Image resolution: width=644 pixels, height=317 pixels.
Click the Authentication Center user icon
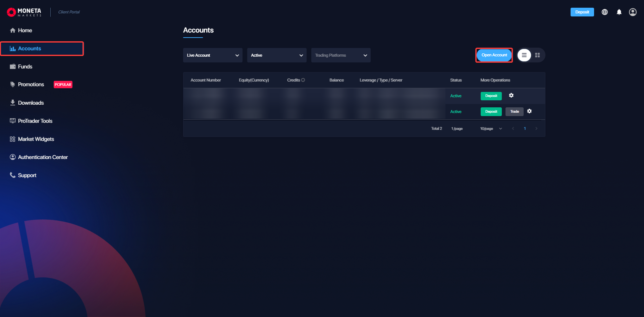[x=13, y=157]
